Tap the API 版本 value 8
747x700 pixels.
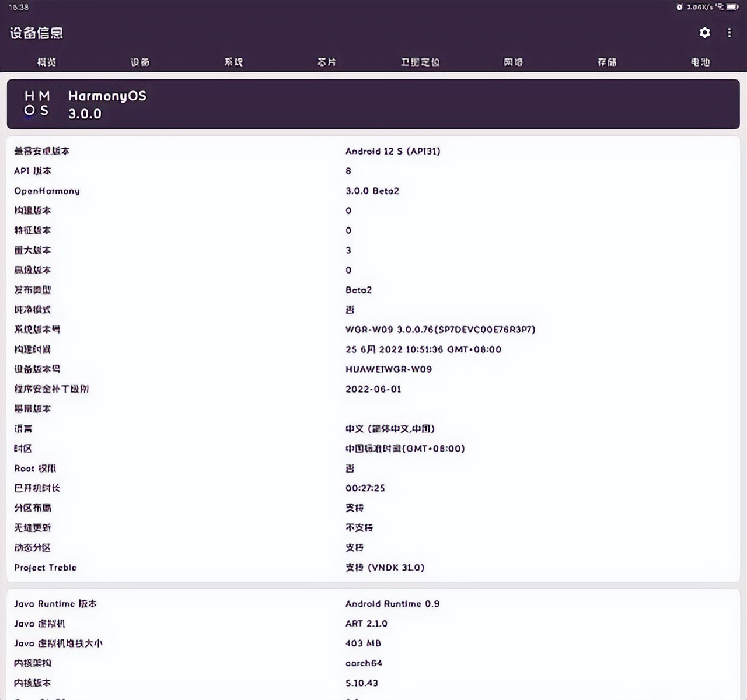pos(348,171)
